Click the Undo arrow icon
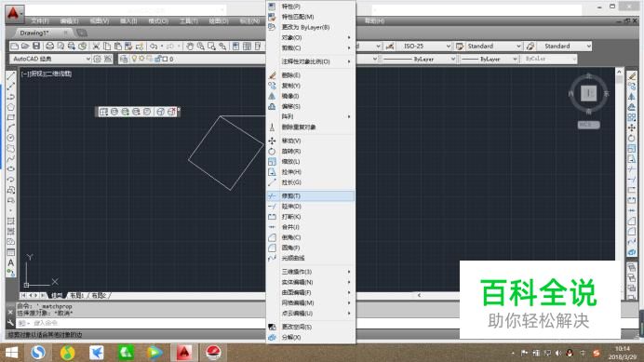This screenshot has width=644, height=362. pyautogui.click(x=154, y=46)
